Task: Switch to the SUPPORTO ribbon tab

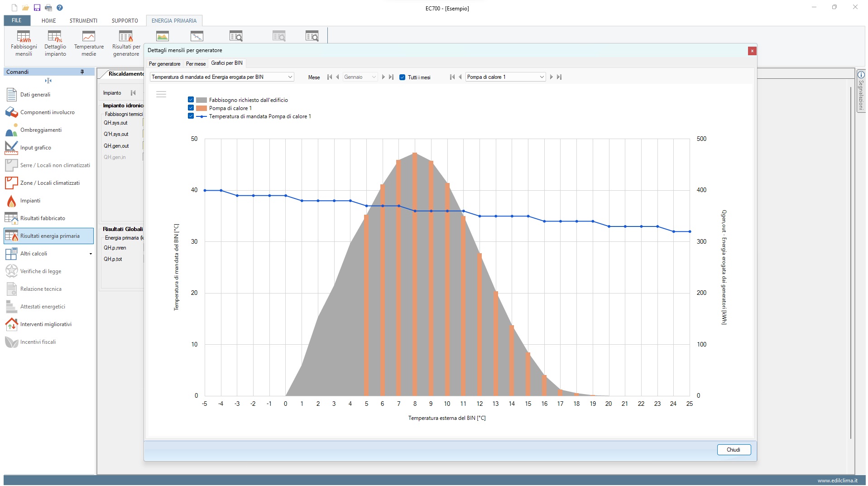Action: (125, 20)
